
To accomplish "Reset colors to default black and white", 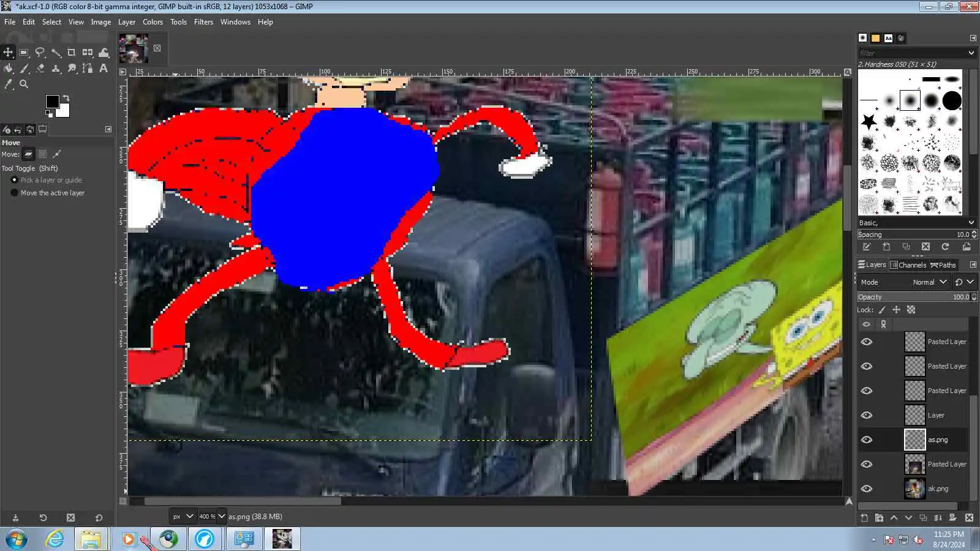I will pyautogui.click(x=49, y=113).
